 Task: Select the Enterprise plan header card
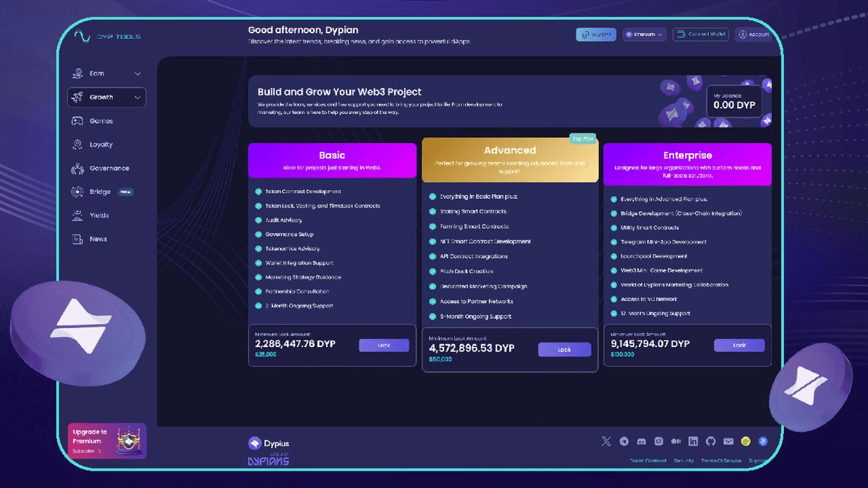click(x=687, y=164)
